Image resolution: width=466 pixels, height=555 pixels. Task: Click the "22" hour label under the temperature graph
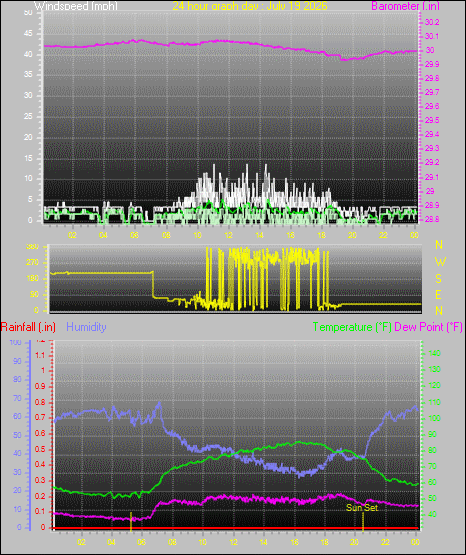point(385,542)
